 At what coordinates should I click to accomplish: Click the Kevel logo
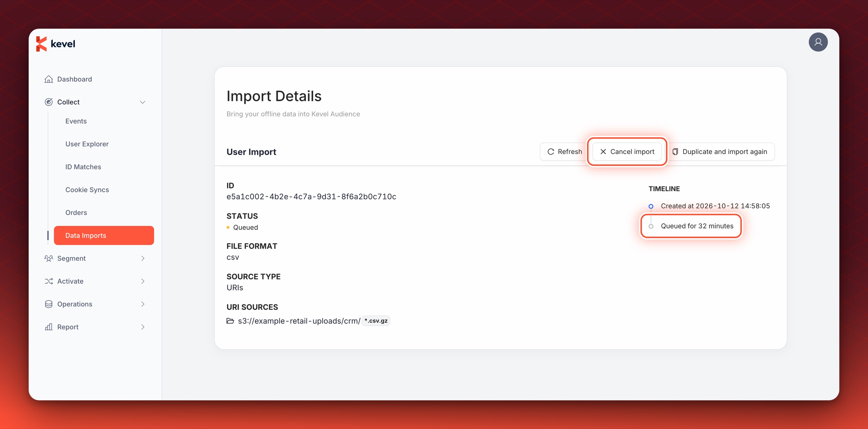pos(56,44)
